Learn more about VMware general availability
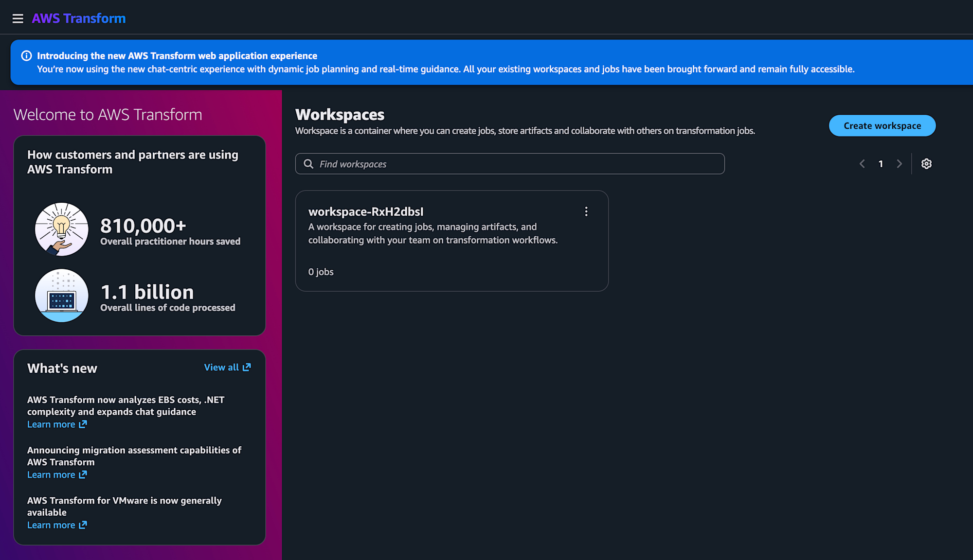973x560 pixels. pyautogui.click(x=52, y=525)
